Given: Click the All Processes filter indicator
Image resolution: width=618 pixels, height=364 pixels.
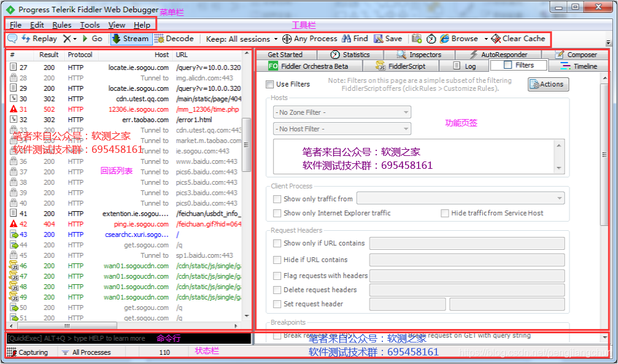Looking at the screenshot, I should (87, 352).
